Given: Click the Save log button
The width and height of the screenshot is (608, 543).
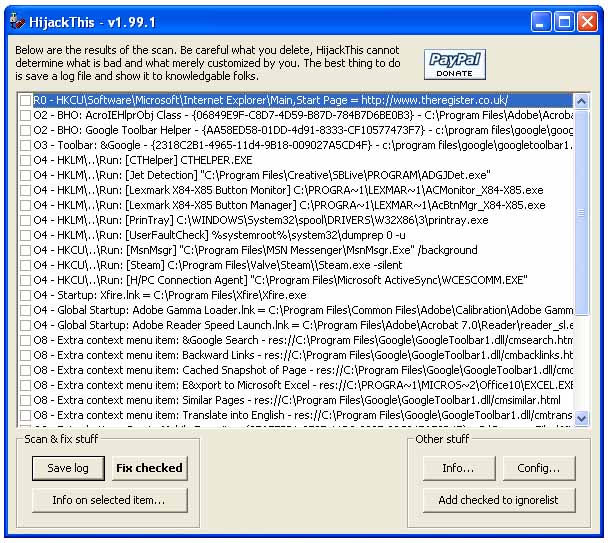Looking at the screenshot, I should pyautogui.click(x=68, y=468).
